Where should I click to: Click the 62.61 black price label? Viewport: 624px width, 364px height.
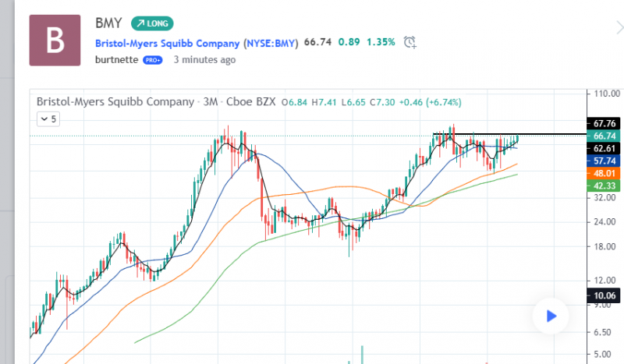tap(604, 148)
